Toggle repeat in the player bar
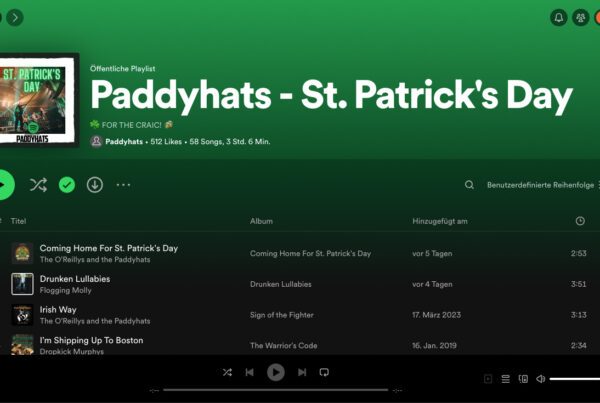The height and width of the screenshot is (403, 600). (324, 372)
